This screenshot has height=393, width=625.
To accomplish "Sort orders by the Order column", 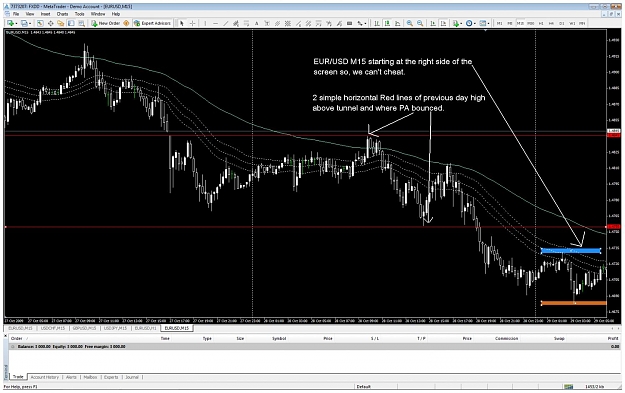I will [17, 338].
